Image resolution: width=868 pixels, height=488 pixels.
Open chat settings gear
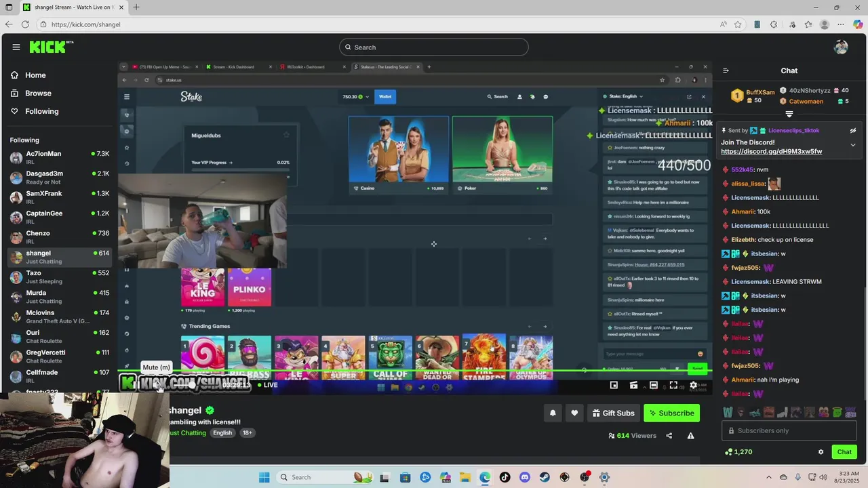[x=821, y=452]
